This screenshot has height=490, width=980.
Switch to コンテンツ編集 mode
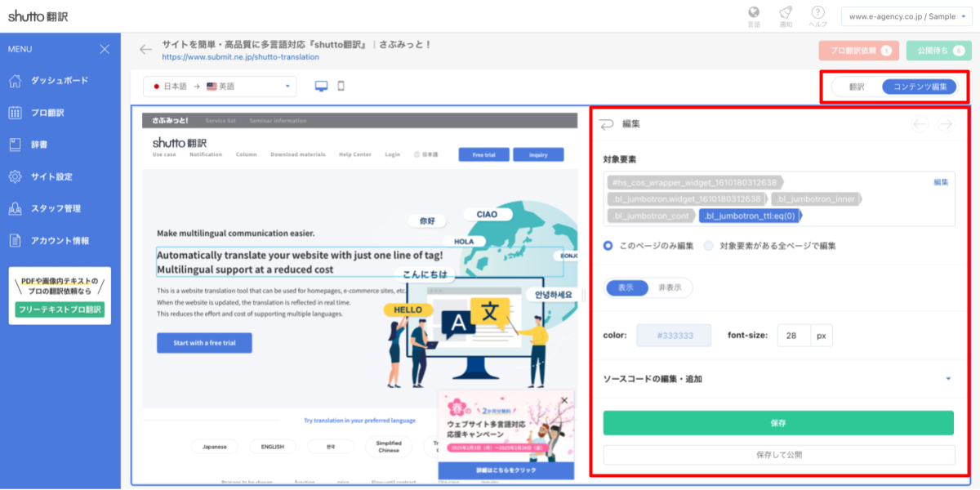[919, 87]
